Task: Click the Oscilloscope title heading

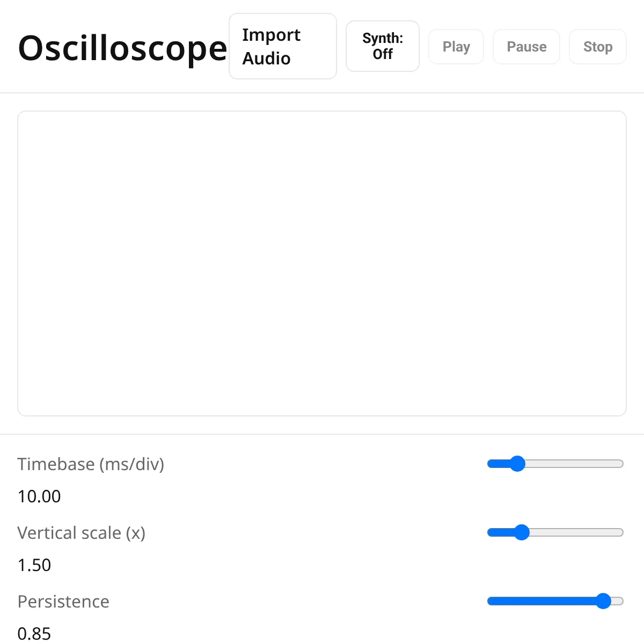Action: [122, 48]
